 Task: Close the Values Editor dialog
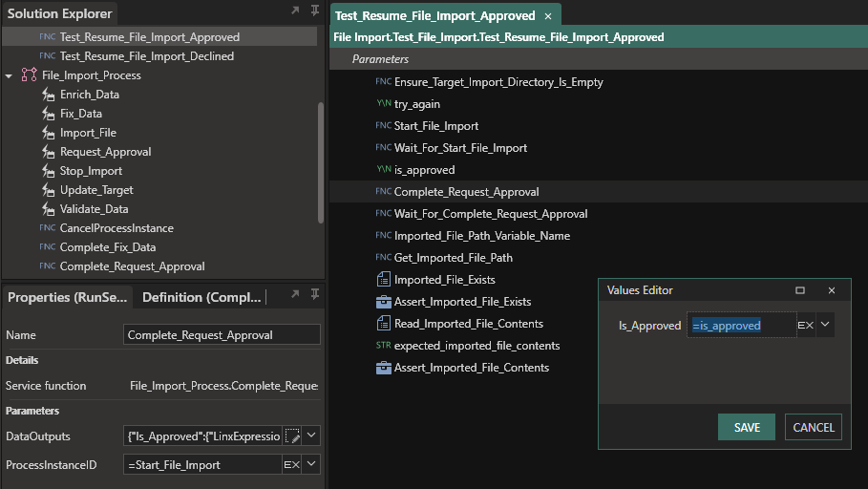coord(832,290)
